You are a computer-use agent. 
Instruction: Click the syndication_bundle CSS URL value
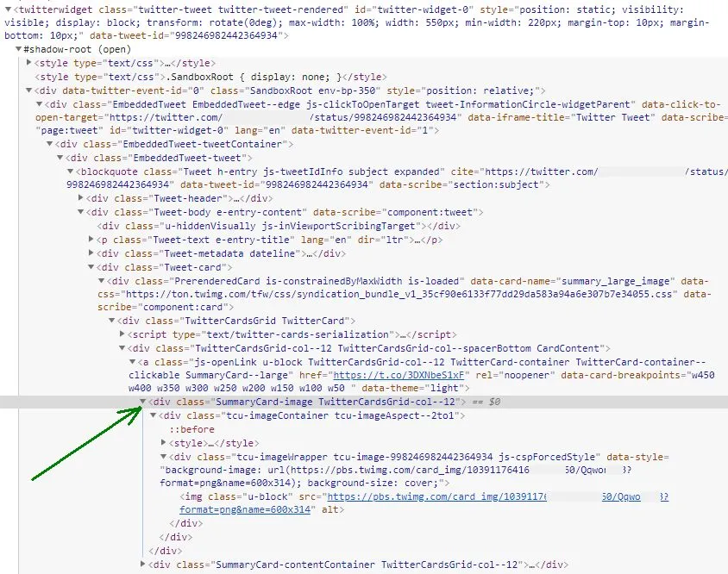(399, 294)
